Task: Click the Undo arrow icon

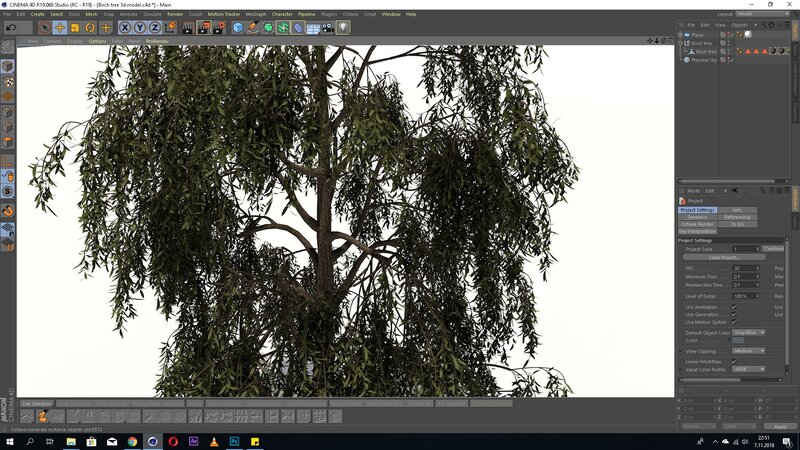Action: click(9, 28)
